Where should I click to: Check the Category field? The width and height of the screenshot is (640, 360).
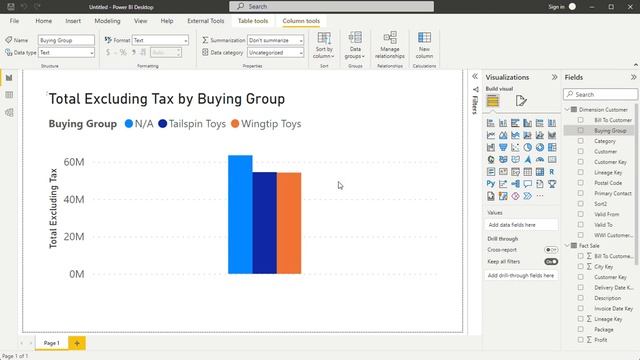580,141
